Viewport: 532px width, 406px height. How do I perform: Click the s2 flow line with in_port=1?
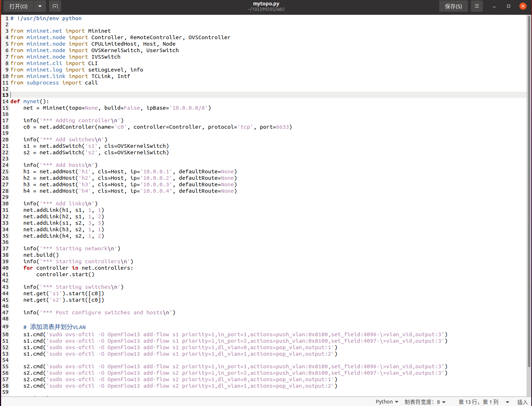pyautogui.click(x=235, y=366)
